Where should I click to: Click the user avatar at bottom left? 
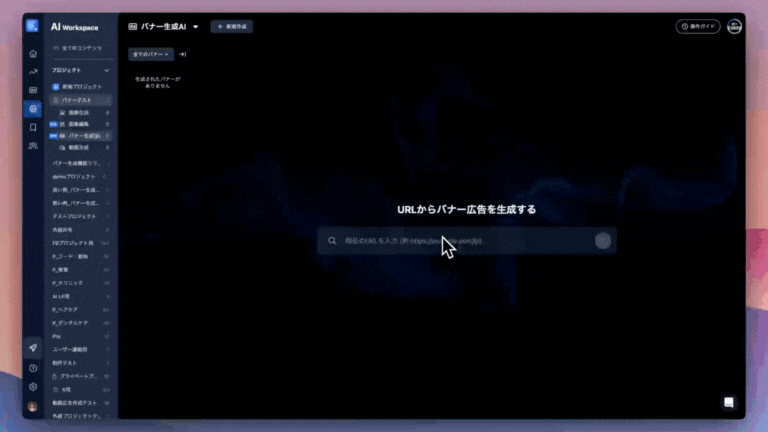click(33, 406)
